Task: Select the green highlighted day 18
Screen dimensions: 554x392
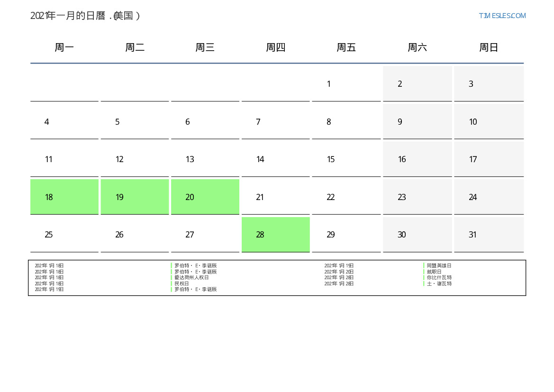Action: [x=64, y=197]
